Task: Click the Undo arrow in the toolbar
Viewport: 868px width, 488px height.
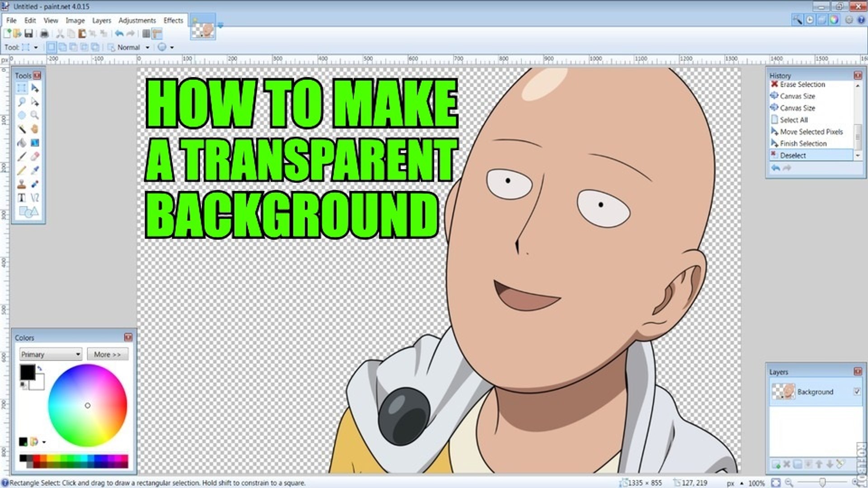Action: 118,33
